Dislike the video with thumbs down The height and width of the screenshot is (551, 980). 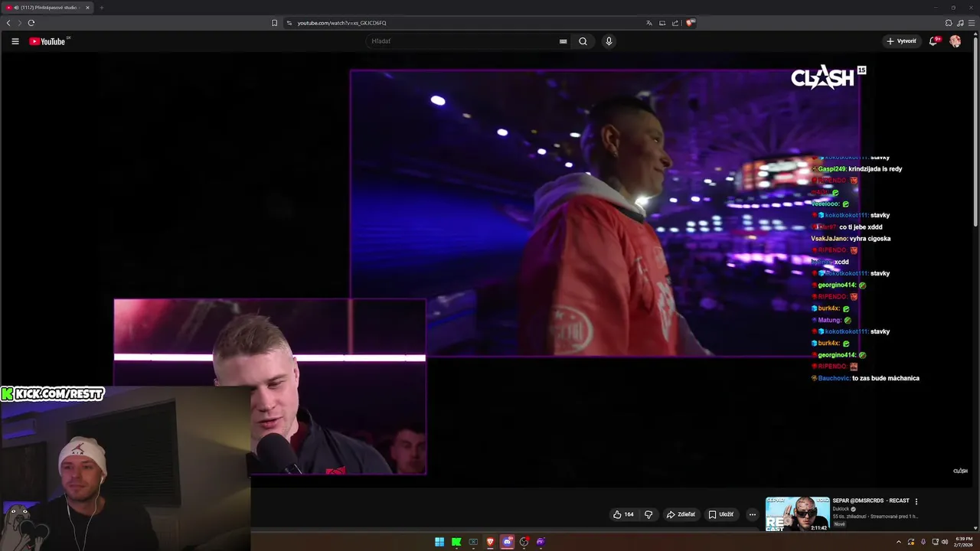click(648, 514)
